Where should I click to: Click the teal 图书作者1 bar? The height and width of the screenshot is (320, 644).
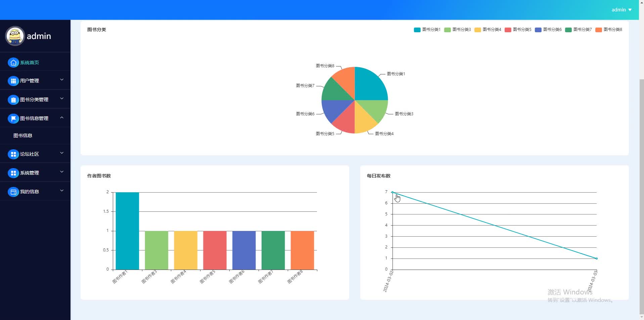click(x=127, y=231)
